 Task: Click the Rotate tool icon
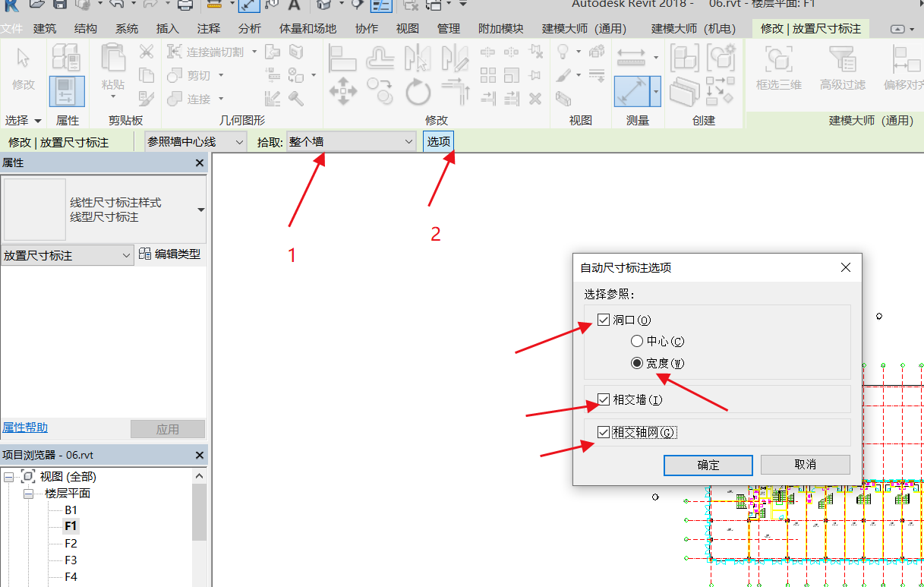418,91
